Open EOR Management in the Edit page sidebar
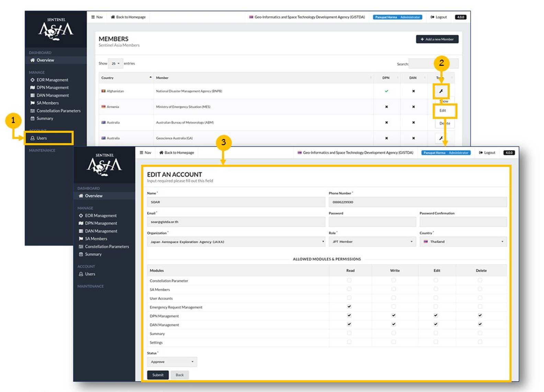The image size is (544, 392). (101, 215)
